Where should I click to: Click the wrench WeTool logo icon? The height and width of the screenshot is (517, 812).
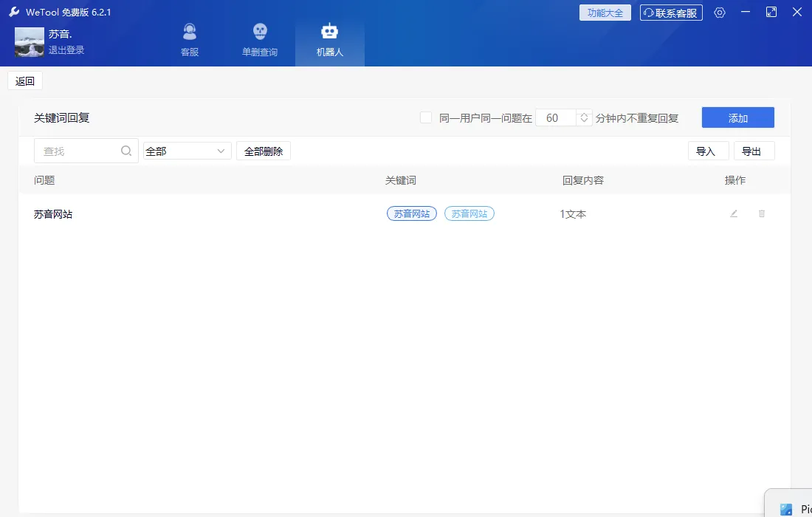pos(14,13)
